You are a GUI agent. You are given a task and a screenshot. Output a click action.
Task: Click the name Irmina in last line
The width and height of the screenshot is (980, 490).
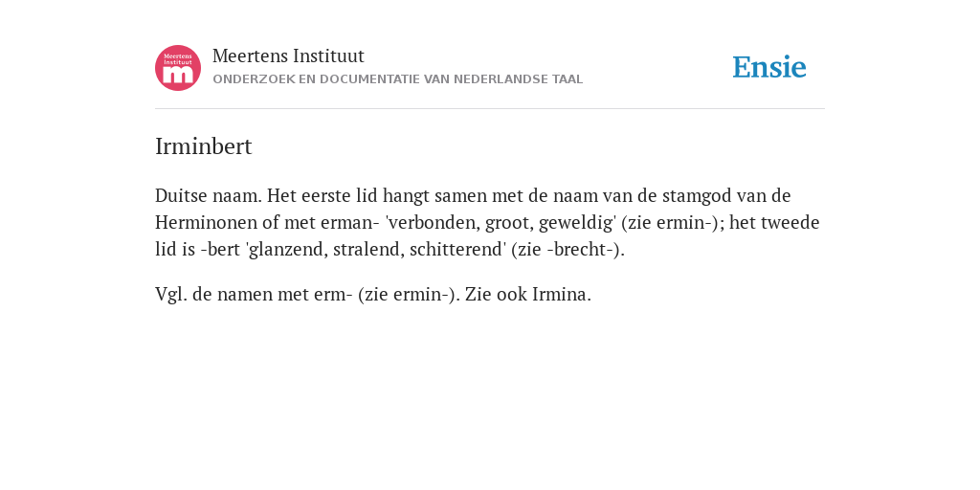click(559, 295)
